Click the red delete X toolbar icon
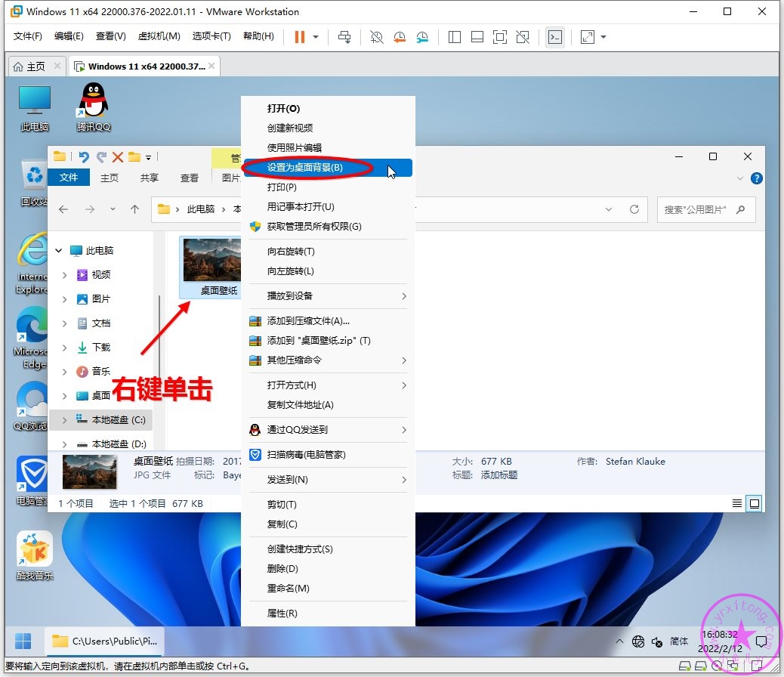Viewport: 784px width, 677px height. (118, 157)
